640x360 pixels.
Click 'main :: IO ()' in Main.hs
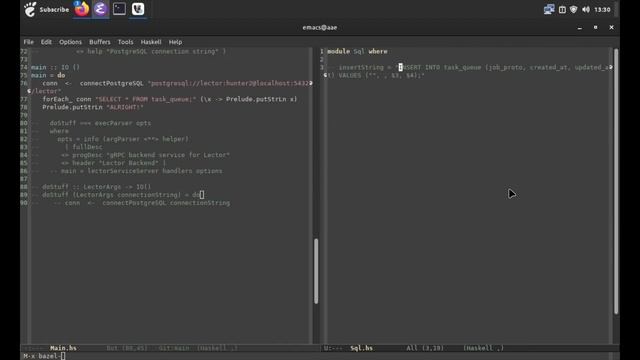pyautogui.click(x=55, y=67)
